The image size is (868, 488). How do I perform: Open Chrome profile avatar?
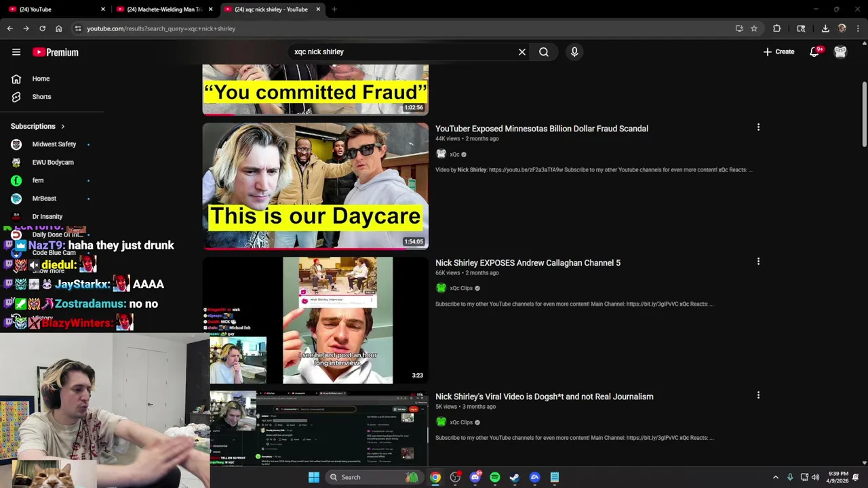pyautogui.click(x=842, y=28)
